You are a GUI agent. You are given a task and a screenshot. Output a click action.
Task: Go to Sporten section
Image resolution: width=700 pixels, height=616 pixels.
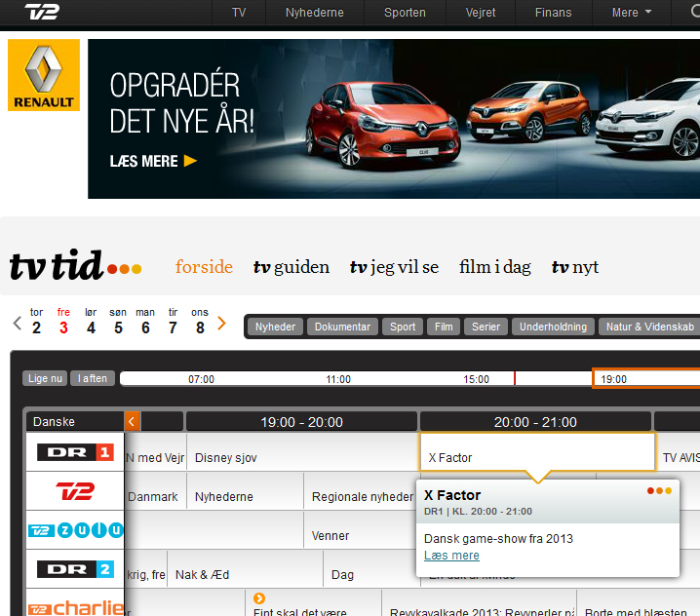405,13
